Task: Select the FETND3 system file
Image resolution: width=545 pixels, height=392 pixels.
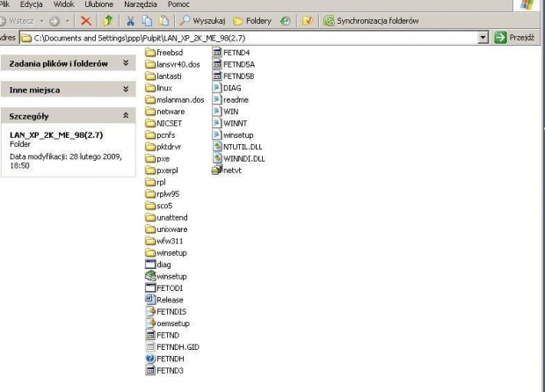Action: click(164, 371)
